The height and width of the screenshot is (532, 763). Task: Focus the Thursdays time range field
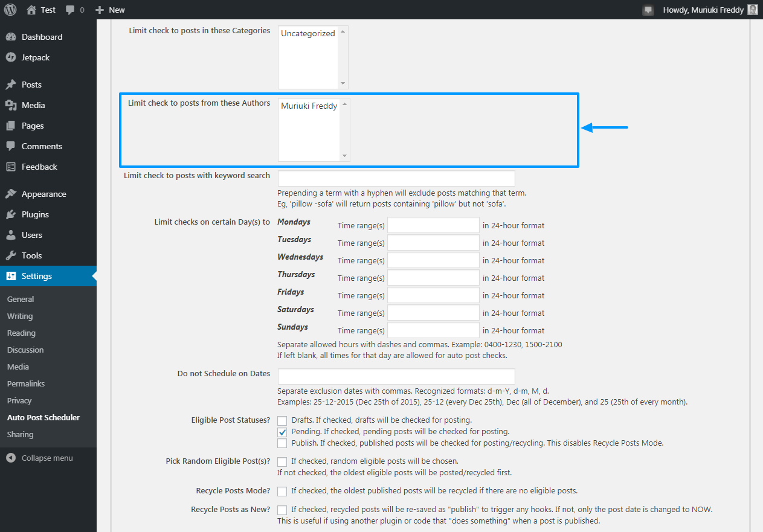click(433, 278)
